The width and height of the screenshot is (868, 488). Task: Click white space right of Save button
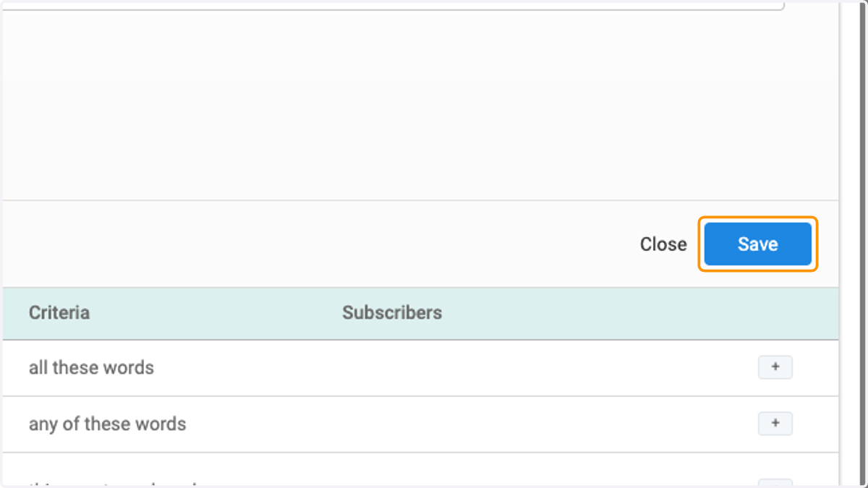point(828,244)
